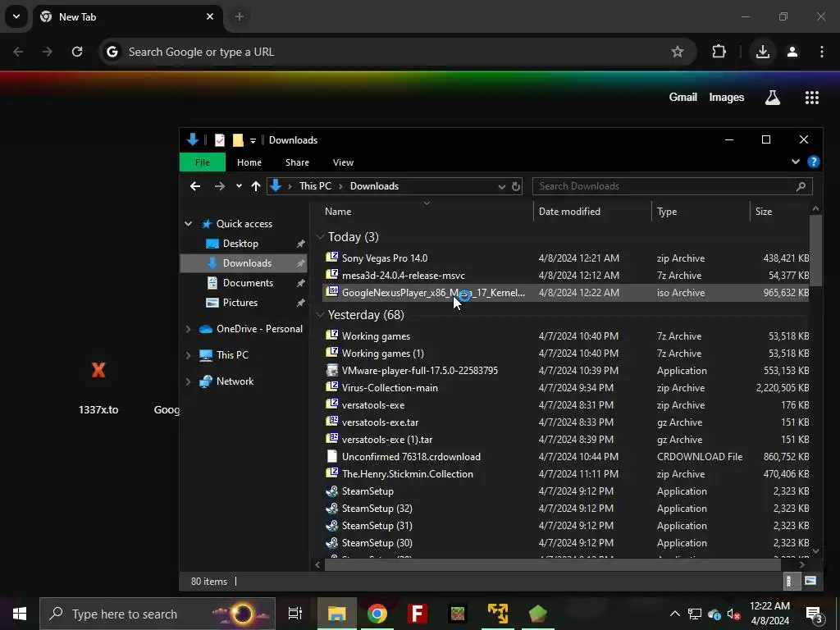Select Pictures in the navigation pane
Screen dimensions: 840x630
(240, 302)
